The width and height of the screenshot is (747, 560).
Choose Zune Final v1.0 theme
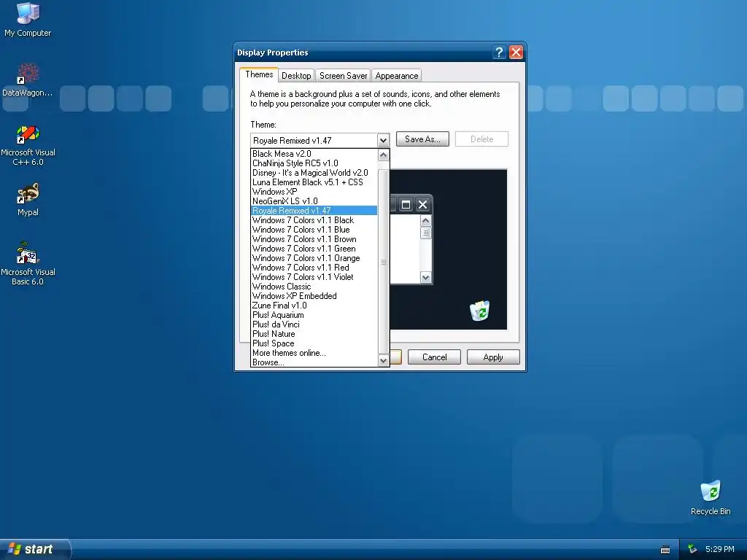(x=314, y=306)
